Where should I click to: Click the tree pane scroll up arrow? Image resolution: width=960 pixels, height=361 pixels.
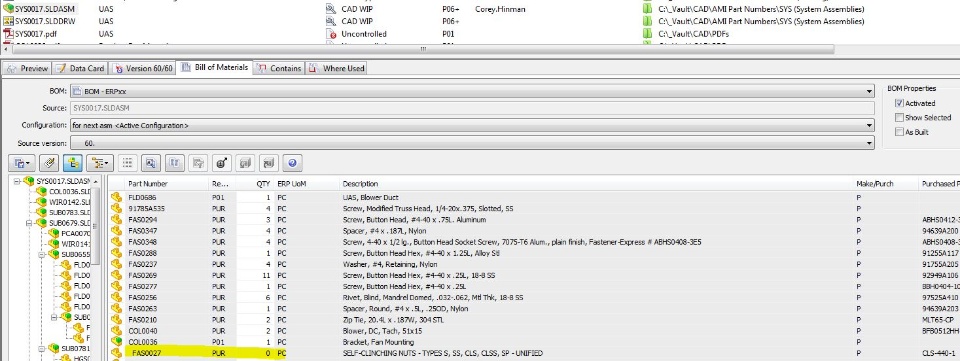(95, 182)
